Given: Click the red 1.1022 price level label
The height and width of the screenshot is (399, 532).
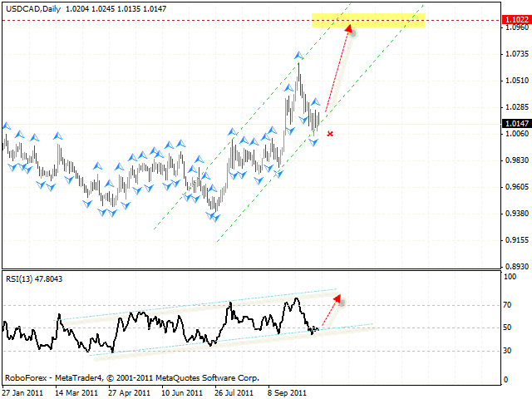Looking at the screenshot, I should click(515, 19).
